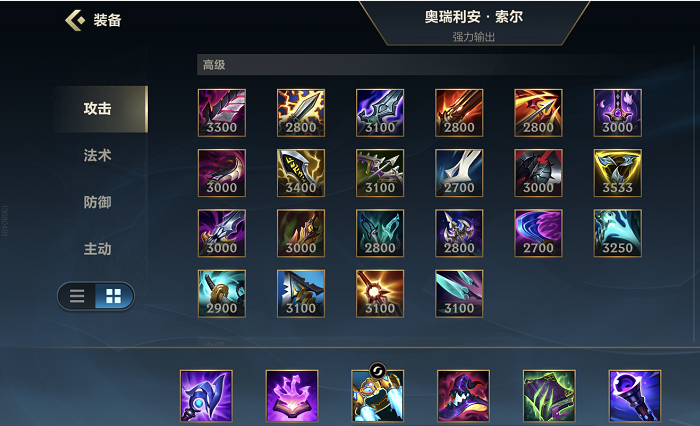700x426 pixels.
Task: Select the glowing sun sword 3100 item
Action: pyautogui.click(x=380, y=293)
